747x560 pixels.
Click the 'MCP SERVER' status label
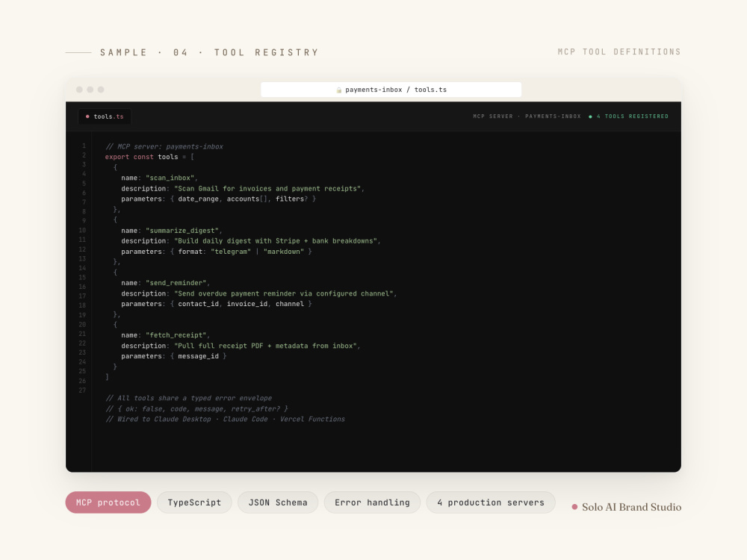(492, 116)
